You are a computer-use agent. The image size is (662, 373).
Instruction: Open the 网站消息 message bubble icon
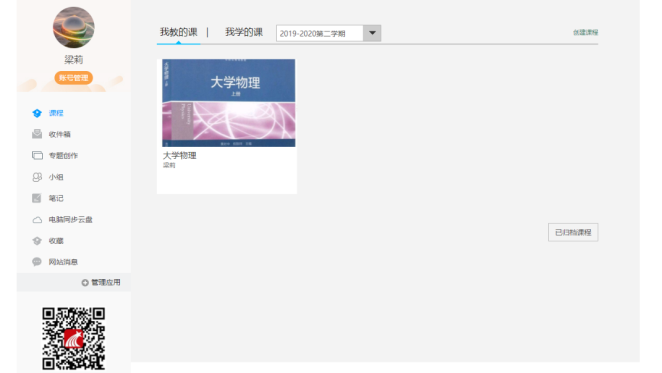click(x=37, y=262)
